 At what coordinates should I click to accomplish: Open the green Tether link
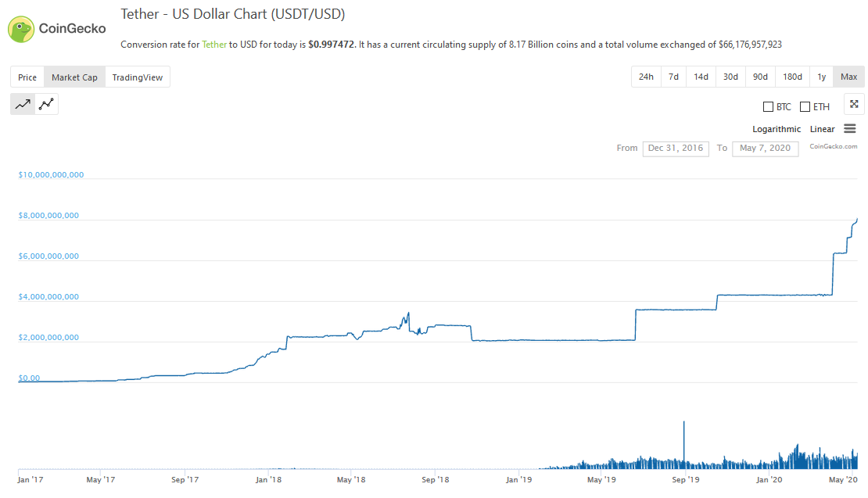[214, 45]
